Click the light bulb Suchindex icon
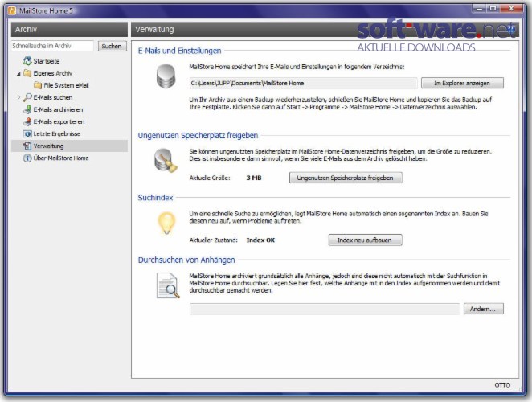Screen dimensions: 532x402 166,223
